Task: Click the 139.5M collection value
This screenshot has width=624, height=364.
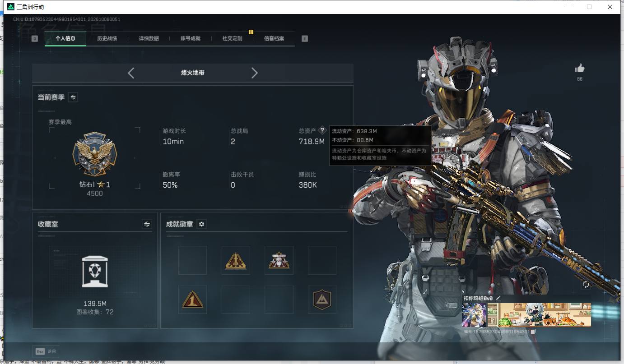Action: [95, 304]
